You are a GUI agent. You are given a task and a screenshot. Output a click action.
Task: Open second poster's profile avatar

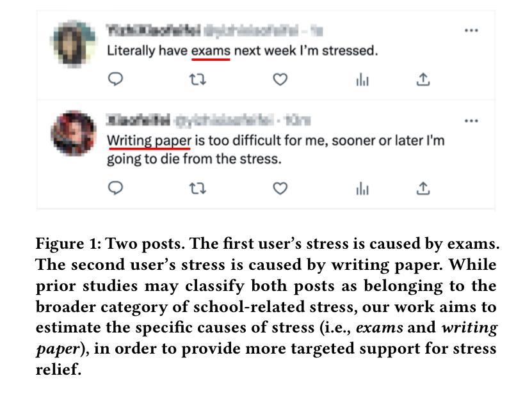click(73, 133)
